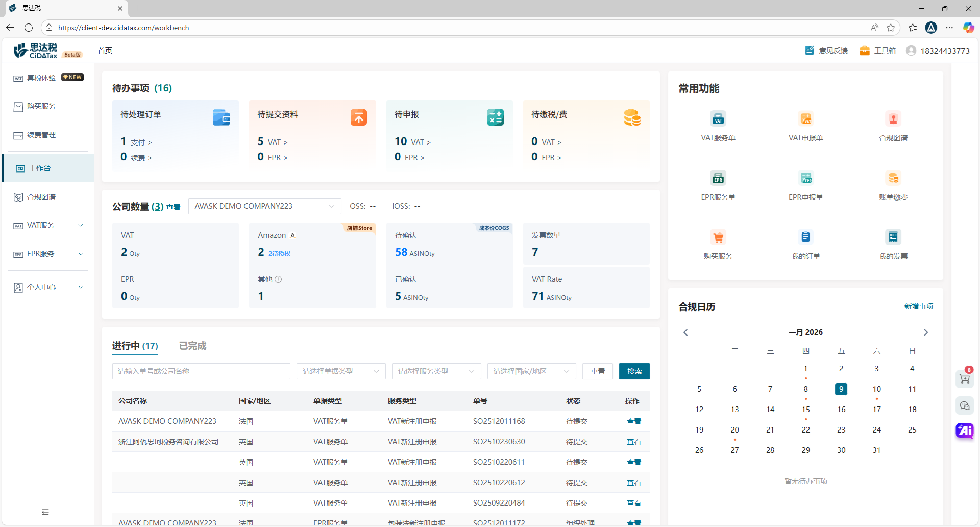Image resolution: width=980 pixels, height=527 pixels.
Task: Click the order number or company search field
Action: [x=201, y=371]
